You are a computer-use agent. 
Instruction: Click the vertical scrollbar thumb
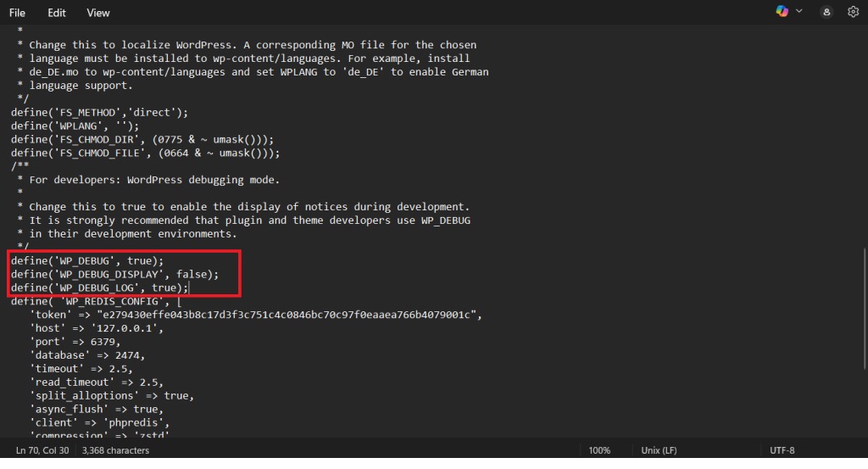(x=865, y=309)
